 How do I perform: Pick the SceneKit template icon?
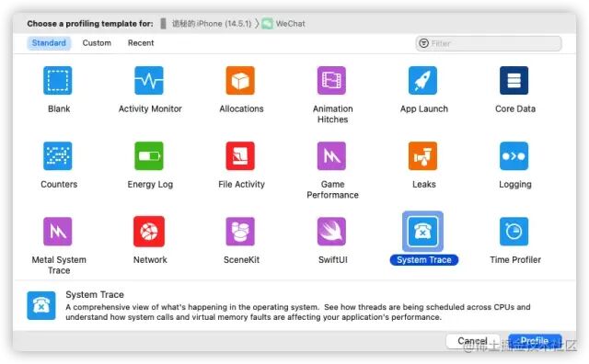[x=240, y=231]
